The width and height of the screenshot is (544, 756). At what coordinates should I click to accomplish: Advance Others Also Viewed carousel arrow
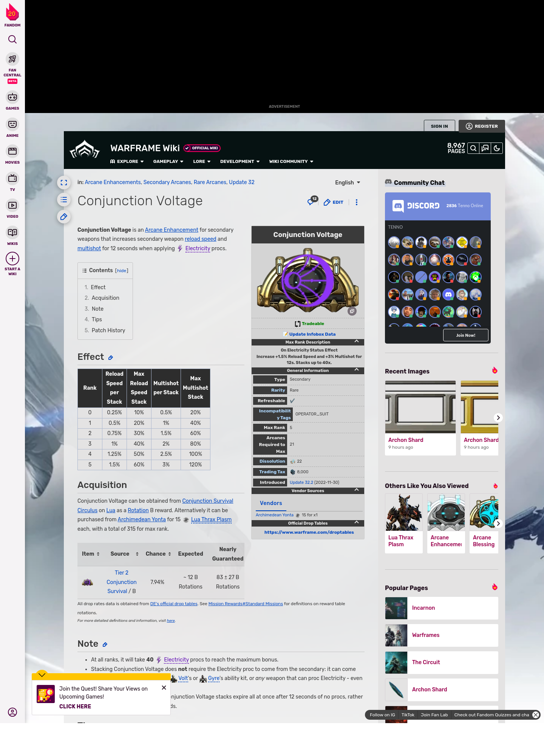coord(498,524)
